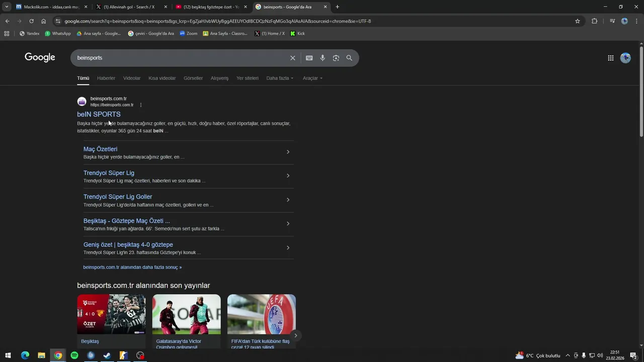Open the Trendyol Süper Lig sitelink

coord(109,173)
